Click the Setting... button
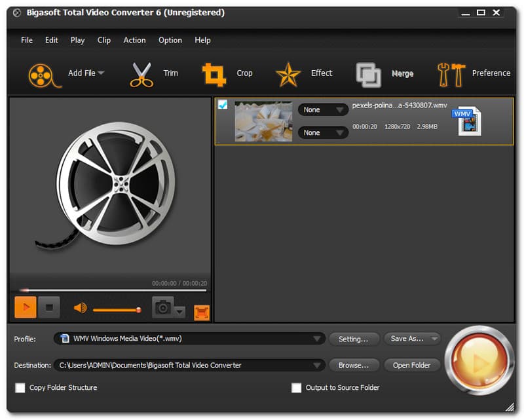The height and width of the screenshot is (420, 524). point(354,339)
